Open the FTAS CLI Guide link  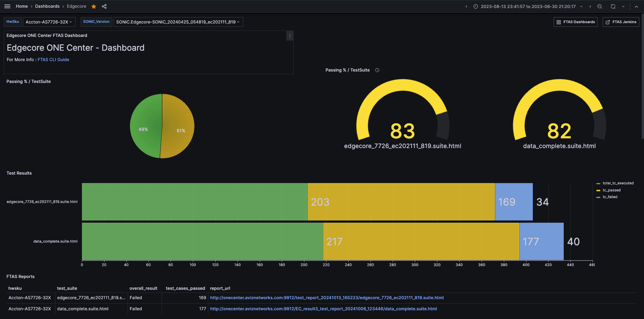[x=53, y=59]
